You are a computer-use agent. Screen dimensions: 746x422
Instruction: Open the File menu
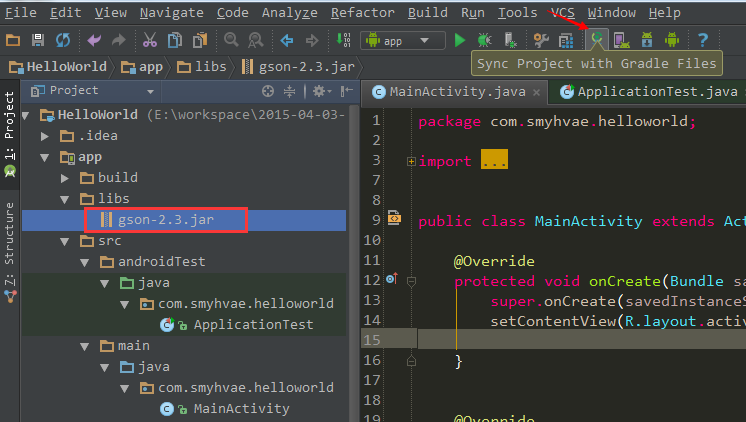(x=20, y=12)
